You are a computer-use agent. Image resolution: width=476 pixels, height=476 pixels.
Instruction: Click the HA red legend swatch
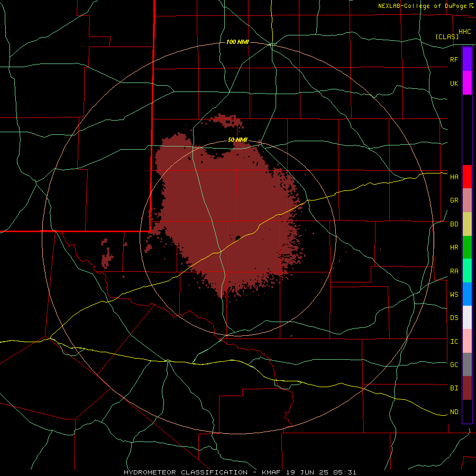click(467, 177)
